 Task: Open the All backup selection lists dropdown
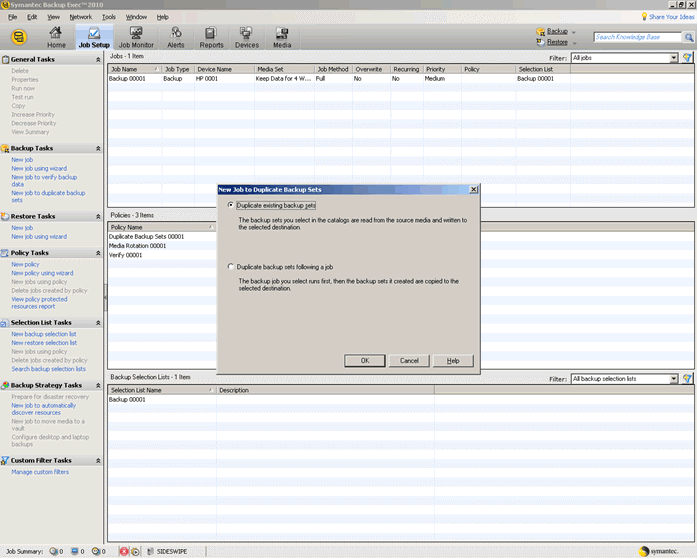pyautogui.click(x=674, y=379)
